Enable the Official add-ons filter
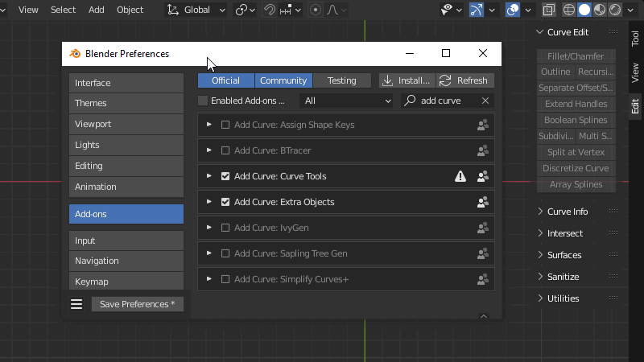The width and height of the screenshot is (644, 362). tap(226, 80)
